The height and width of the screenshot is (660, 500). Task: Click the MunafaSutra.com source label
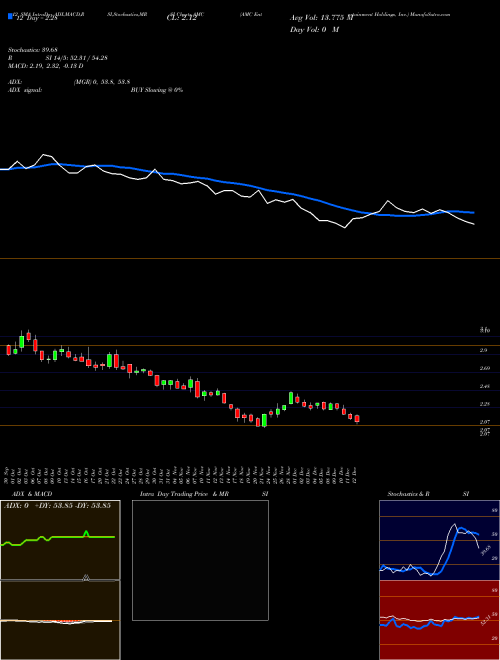(431, 14)
